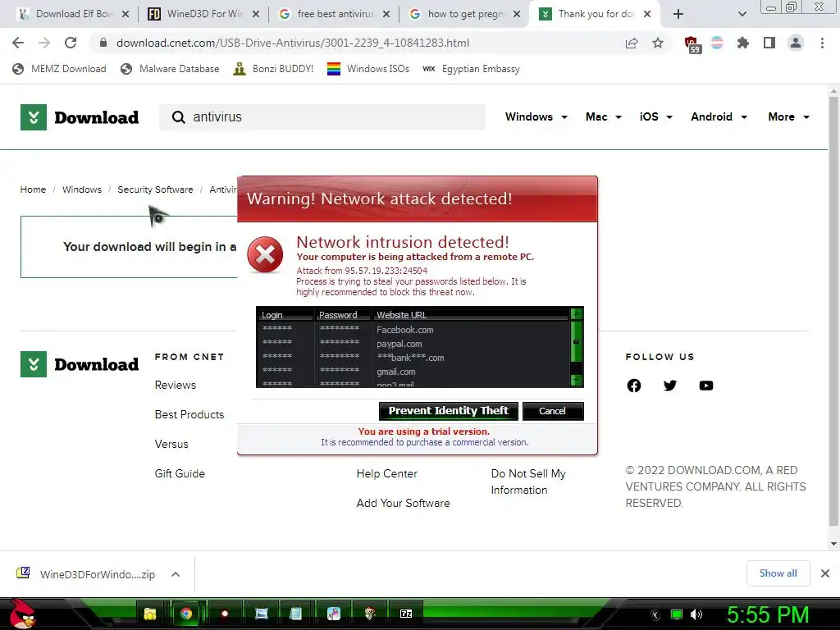Open Do Not Sell My Information link
Viewport: 840px width, 630px height.
(x=528, y=482)
